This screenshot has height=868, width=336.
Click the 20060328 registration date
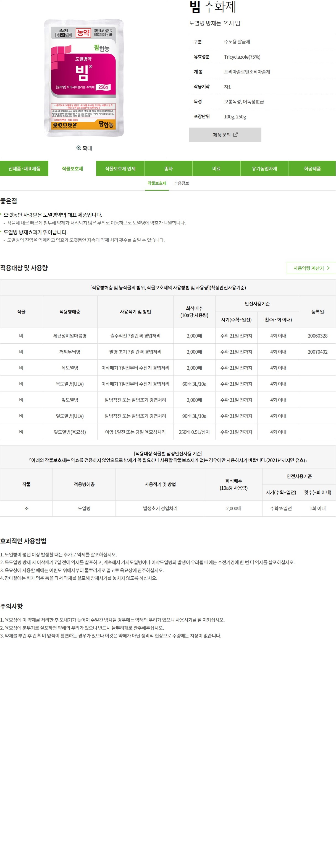[x=317, y=336]
